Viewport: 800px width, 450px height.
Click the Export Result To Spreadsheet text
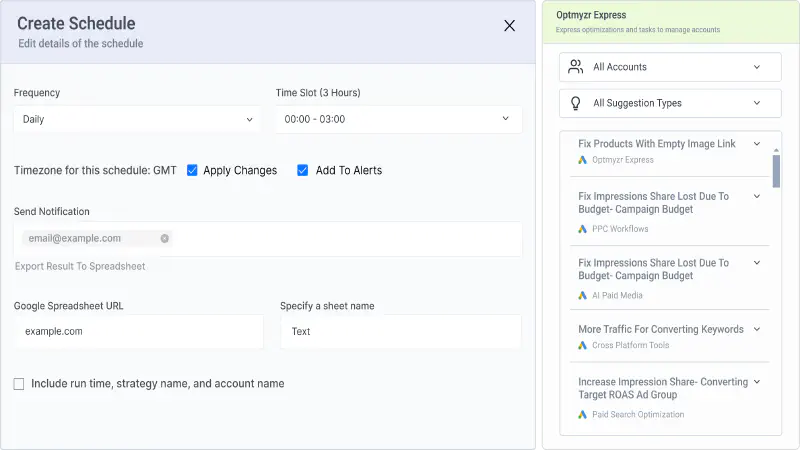(x=80, y=266)
